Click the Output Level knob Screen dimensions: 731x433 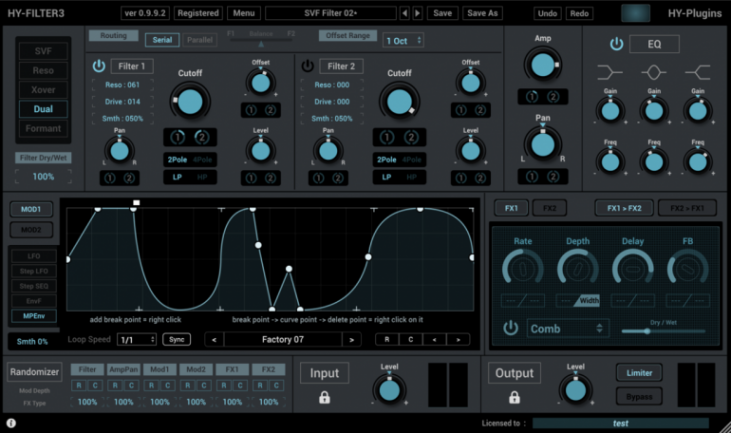pyautogui.click(x=575, y=390)
